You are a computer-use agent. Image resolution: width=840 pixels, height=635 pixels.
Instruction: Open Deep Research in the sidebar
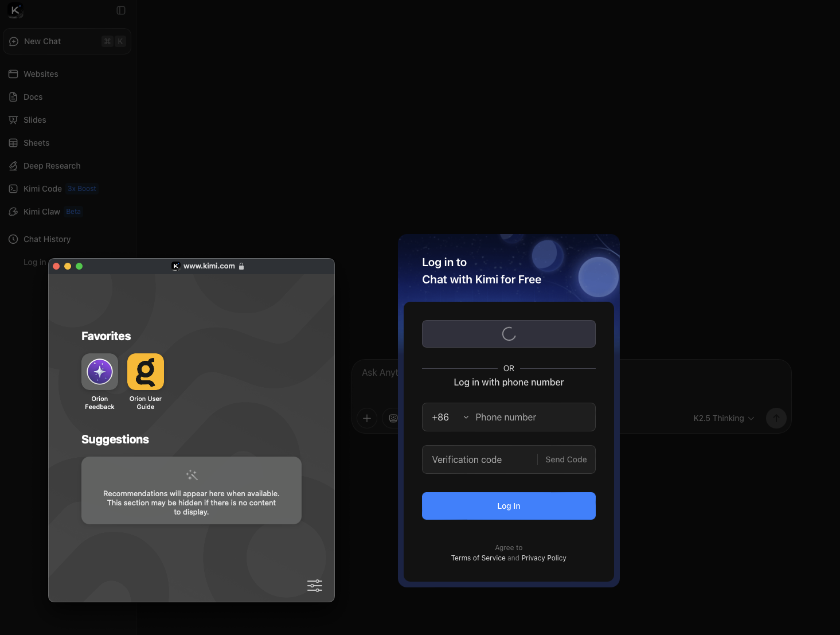coord(67,166)
